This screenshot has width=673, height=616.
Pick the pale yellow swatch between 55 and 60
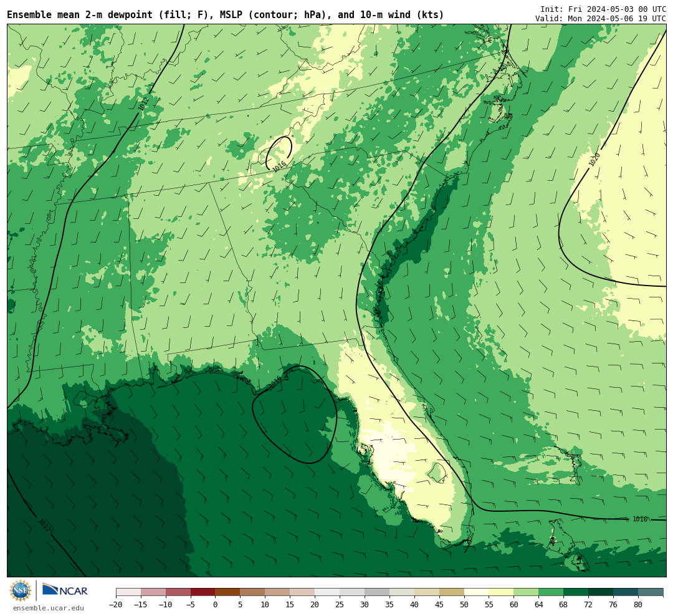501,592
